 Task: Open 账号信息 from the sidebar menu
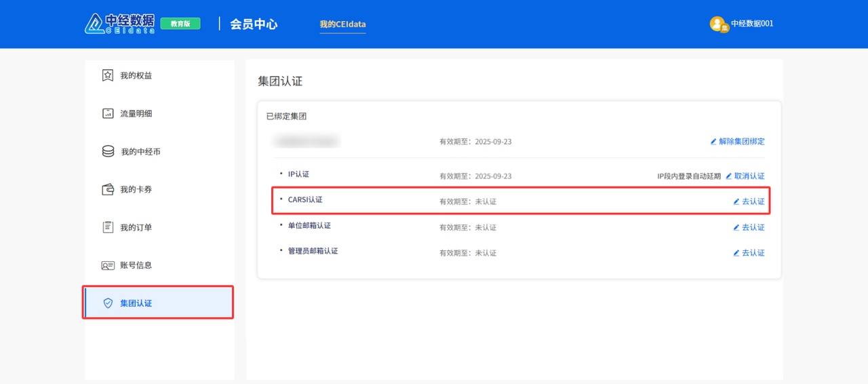[136, 265]
